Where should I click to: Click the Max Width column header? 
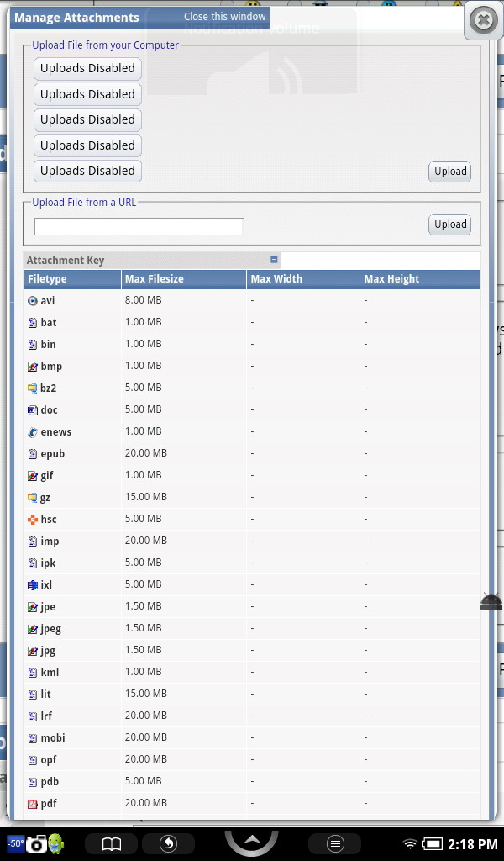coord(276,279)
